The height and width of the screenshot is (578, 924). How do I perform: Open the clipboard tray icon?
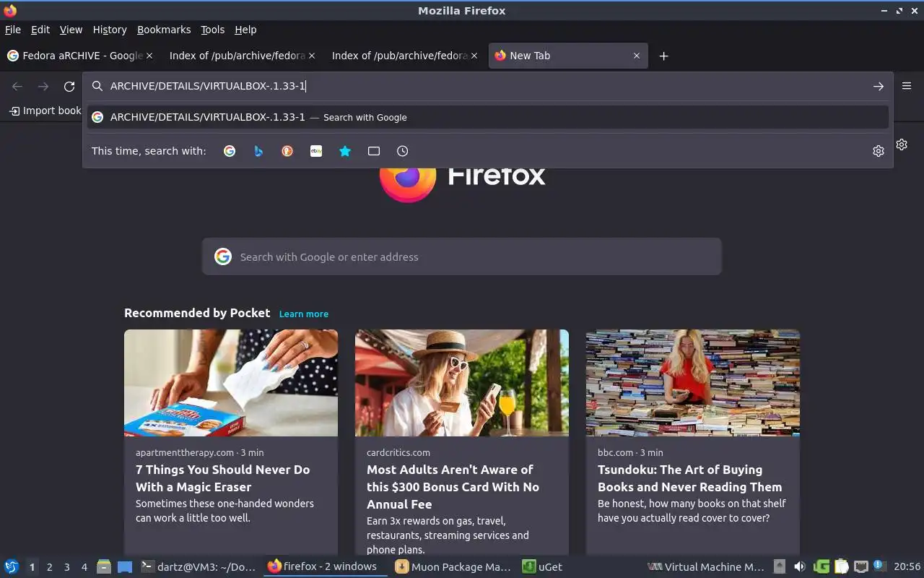841,567
